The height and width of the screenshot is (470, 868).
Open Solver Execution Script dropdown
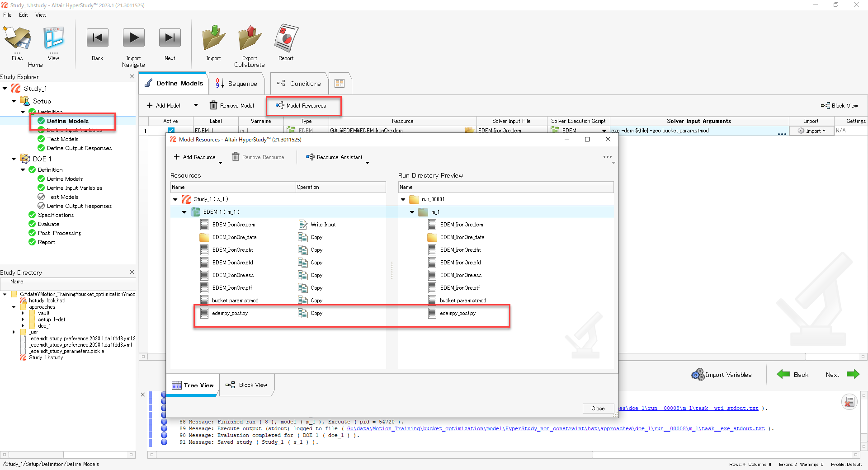point(604,131)
